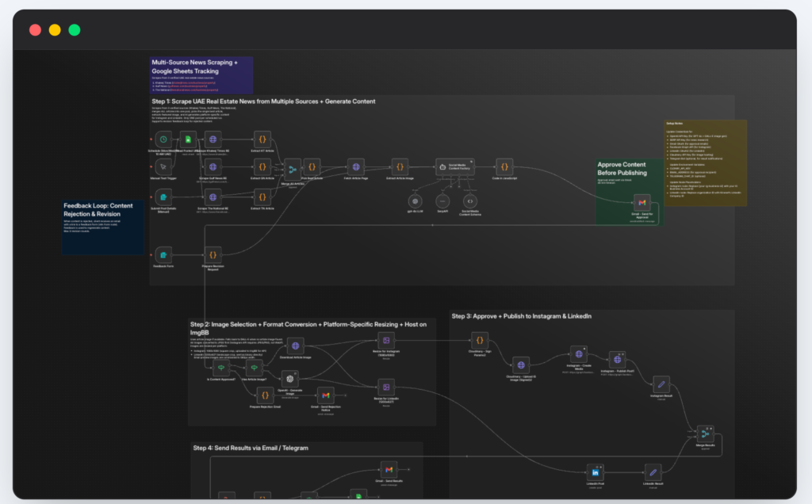Click the Fetch Article Page node
Viewport: 812px width, 504px height.
point(356,167)
